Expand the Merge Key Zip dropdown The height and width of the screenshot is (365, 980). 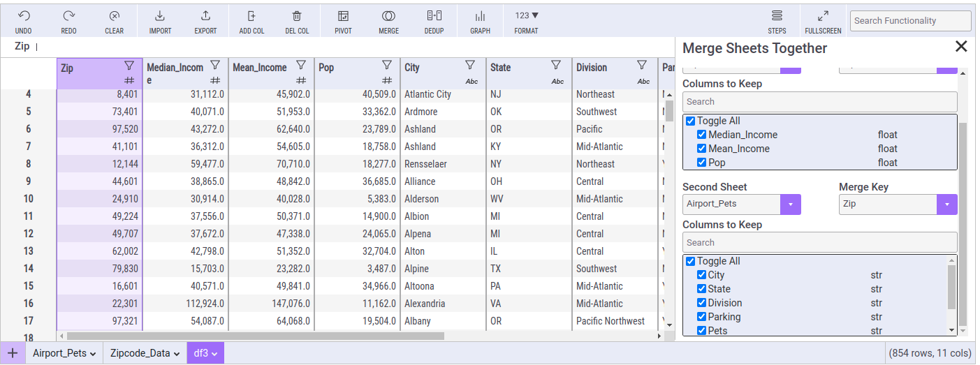click(x=946, y=204)
